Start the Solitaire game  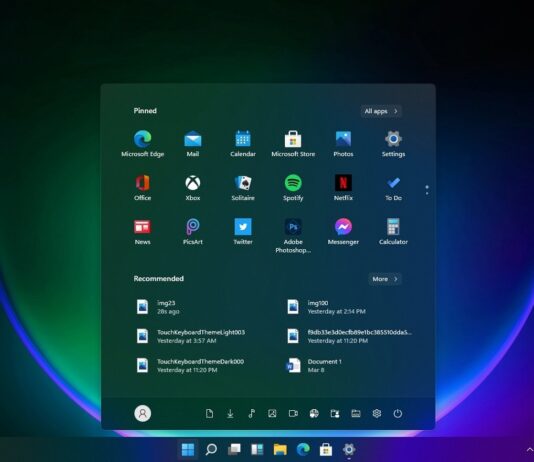click(243, 188)
